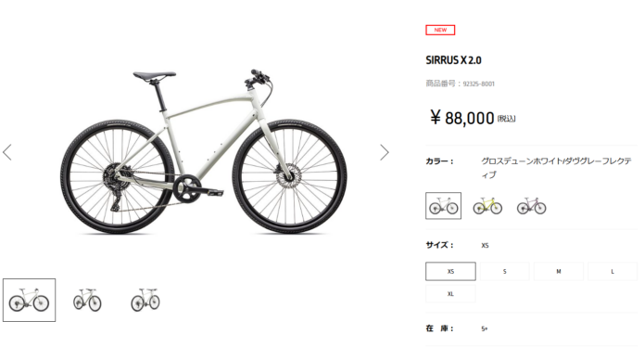
Task: Click the selected color name description text
Action: [x=556, y=168]
